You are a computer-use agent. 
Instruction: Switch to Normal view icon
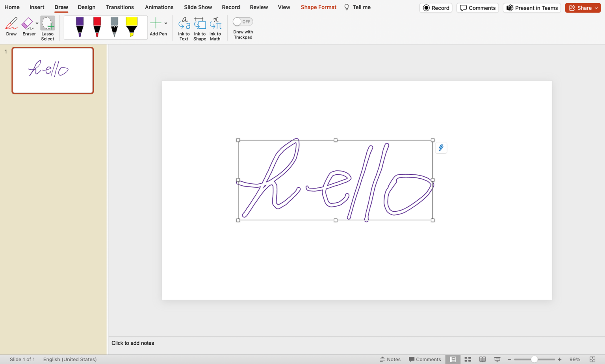point(453,359)
